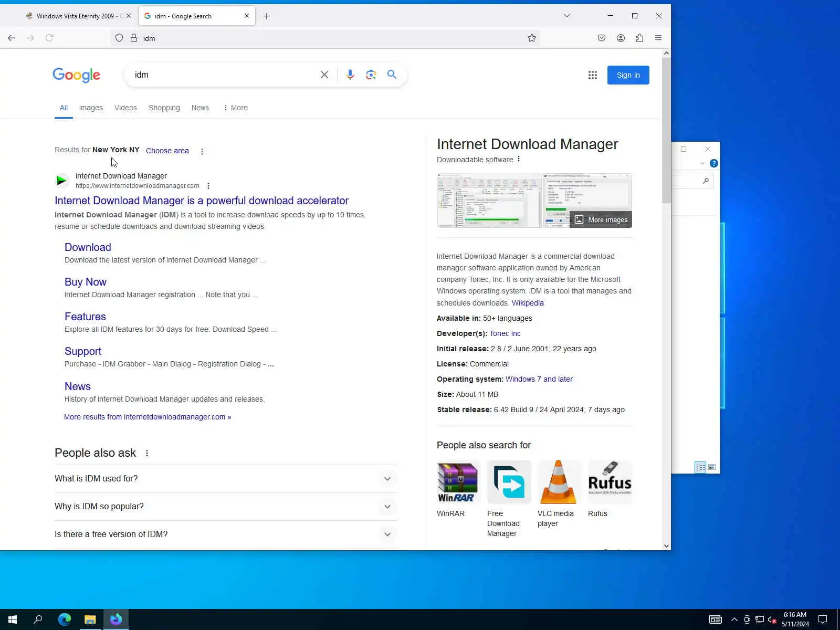Close the Windows Vista Eternity 2009 tab
Viewport: 840px width, 630px height.
(x=129, y=16)
